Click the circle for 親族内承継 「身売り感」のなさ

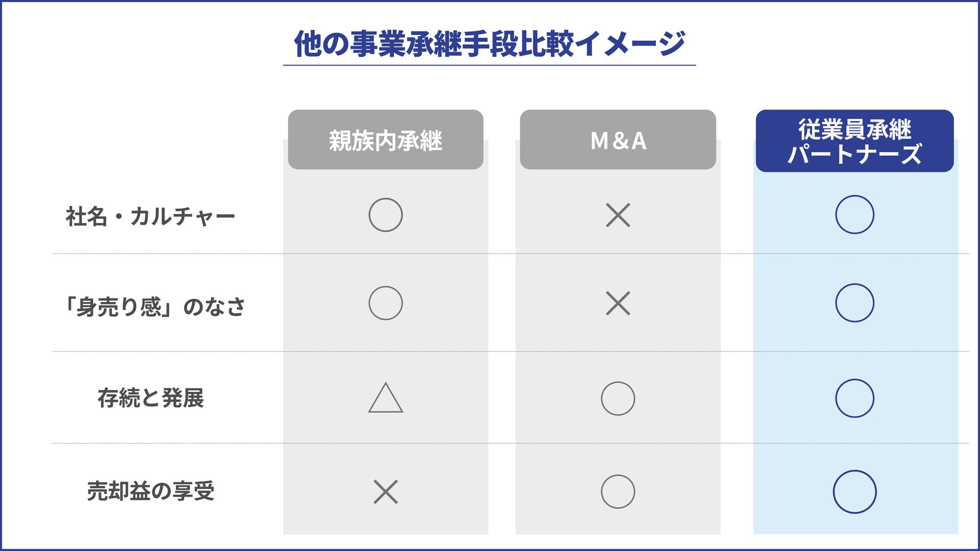click(385, 303)
